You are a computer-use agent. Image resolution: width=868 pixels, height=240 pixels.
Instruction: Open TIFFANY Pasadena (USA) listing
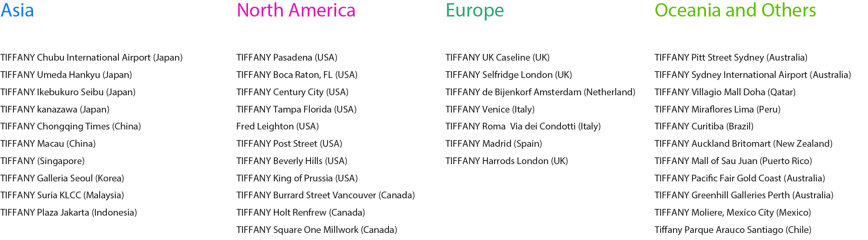tap(287, 57)
